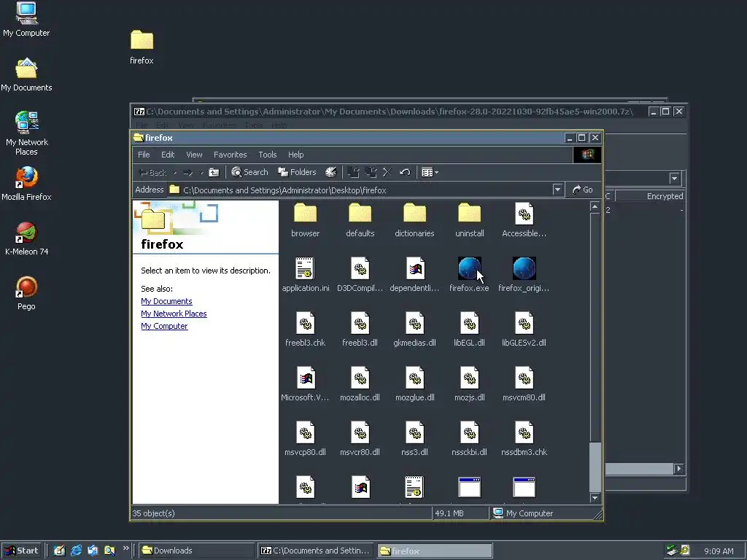Switch to 7-Zip taskbar button
The image size is (747, 560).
click(x=316, y=551)
